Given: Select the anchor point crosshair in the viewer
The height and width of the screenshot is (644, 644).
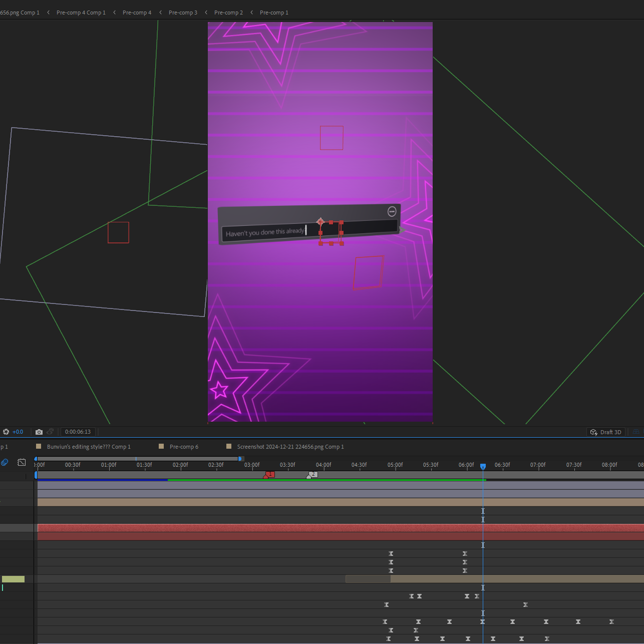Looking at the screenshot, I should tap(320, 222).
